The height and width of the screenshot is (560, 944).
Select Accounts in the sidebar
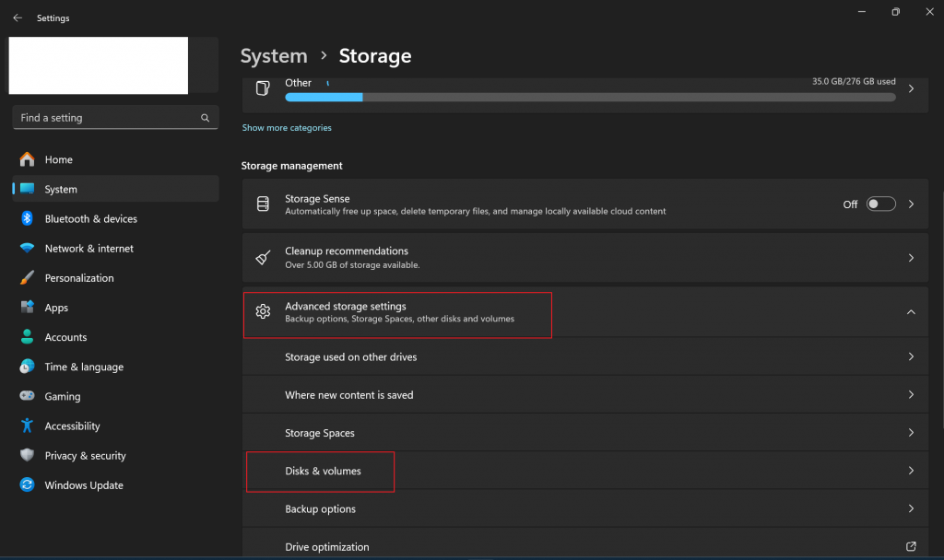(x=65, y=337)
